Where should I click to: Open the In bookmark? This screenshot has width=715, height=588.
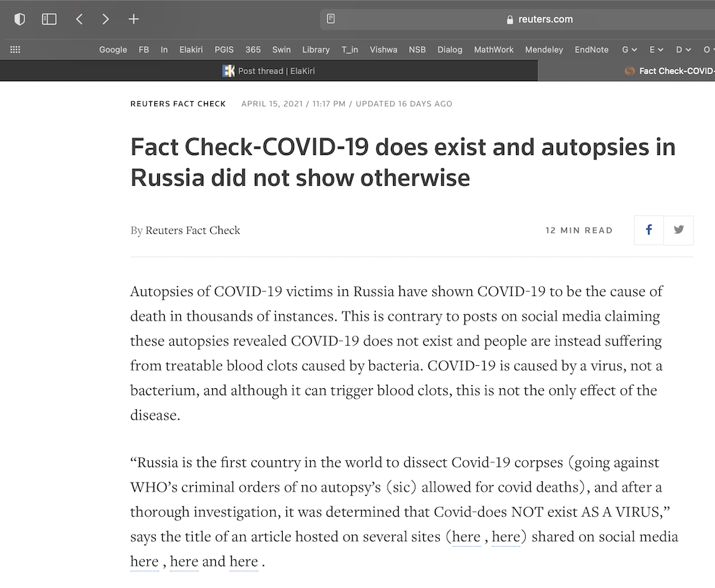click(x=164, y=50)
